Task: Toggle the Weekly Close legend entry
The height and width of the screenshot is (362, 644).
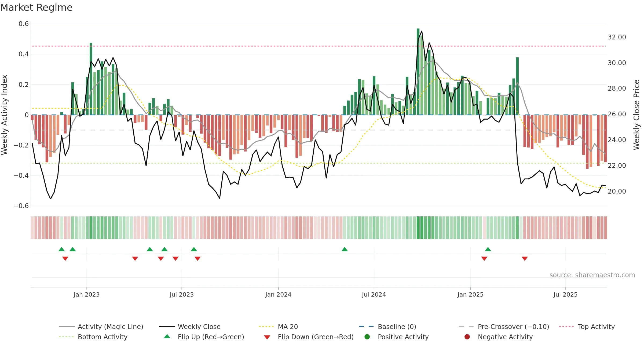Action: coord(190,327)
